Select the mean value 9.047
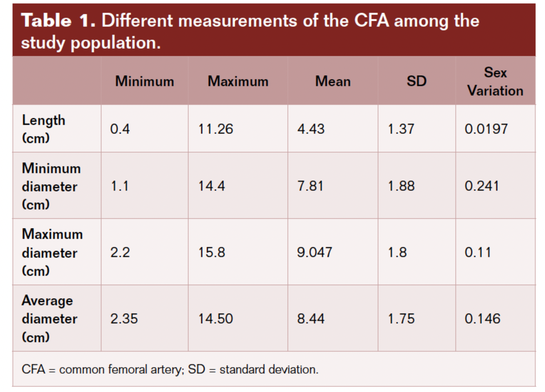This screenshot has height=392, width=545. pyautogui.click(x=314, y=252)
